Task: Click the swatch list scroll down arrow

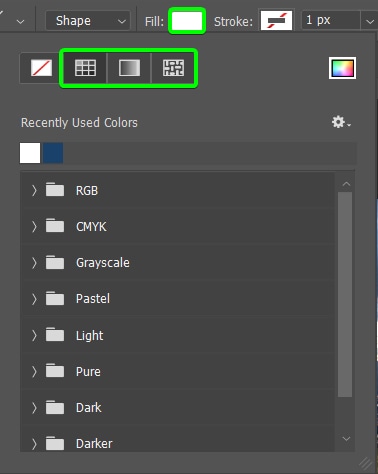Action: (x=346, y=438)
